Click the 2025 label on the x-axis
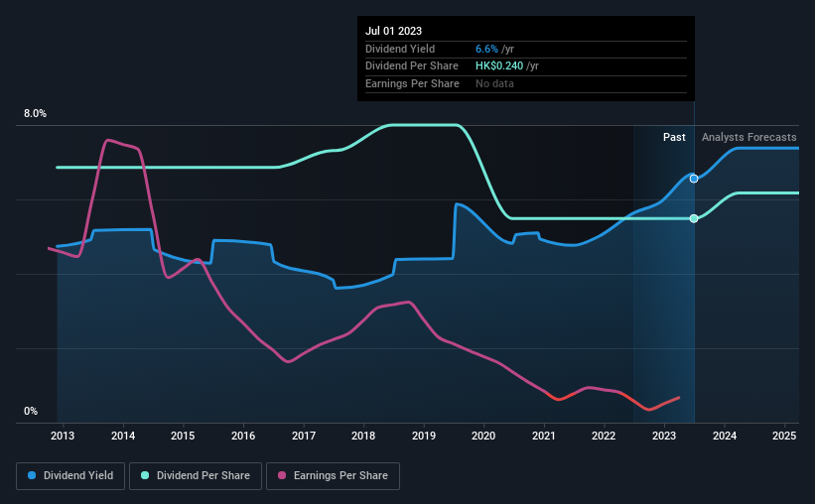Image resolution: width=815 pixels, height=504 pixels. tap(784, 436)
